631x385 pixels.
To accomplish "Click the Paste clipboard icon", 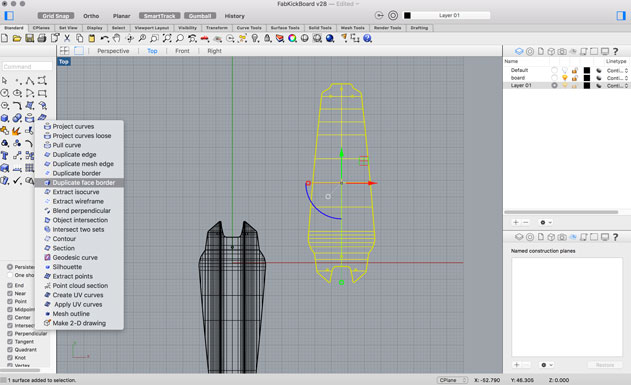I will pos(92,38).
